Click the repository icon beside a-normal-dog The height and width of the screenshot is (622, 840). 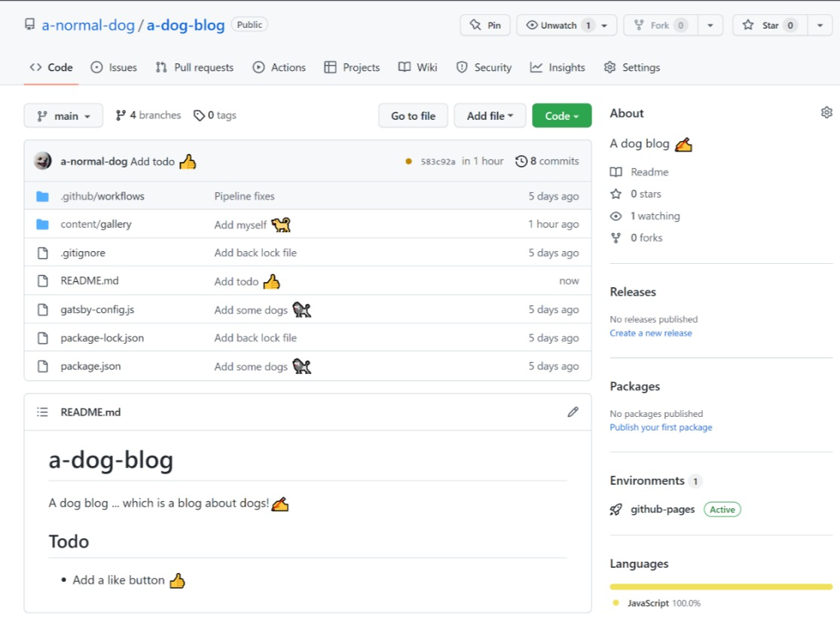click(30, 25)
